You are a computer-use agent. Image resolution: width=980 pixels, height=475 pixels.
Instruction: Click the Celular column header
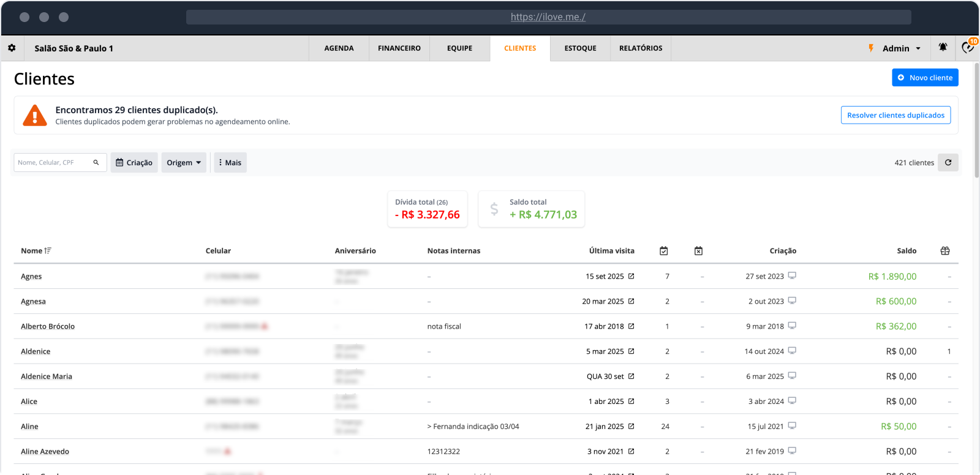[218, 251]
